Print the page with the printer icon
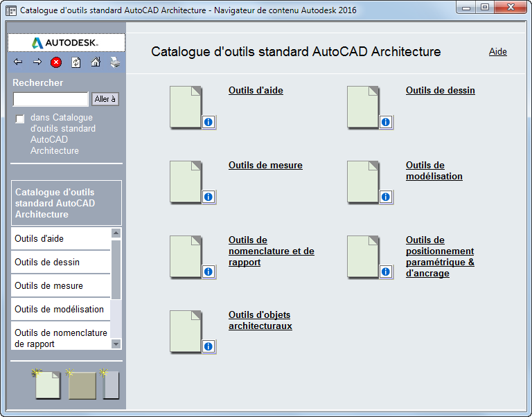532x417 pixels. [x=115, y=62]
